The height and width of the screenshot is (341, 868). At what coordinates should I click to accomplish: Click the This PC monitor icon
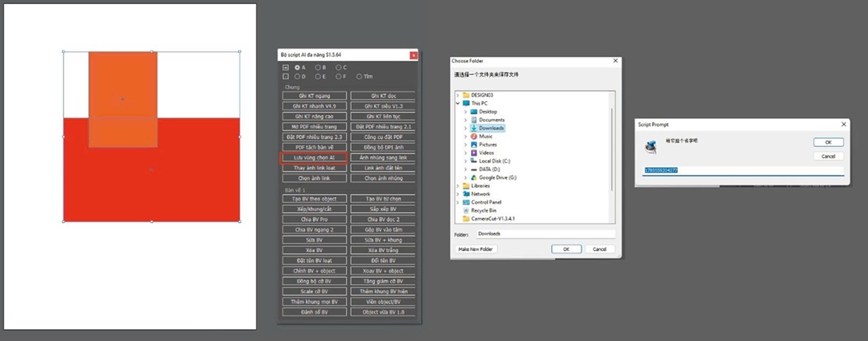pos(466,103)
